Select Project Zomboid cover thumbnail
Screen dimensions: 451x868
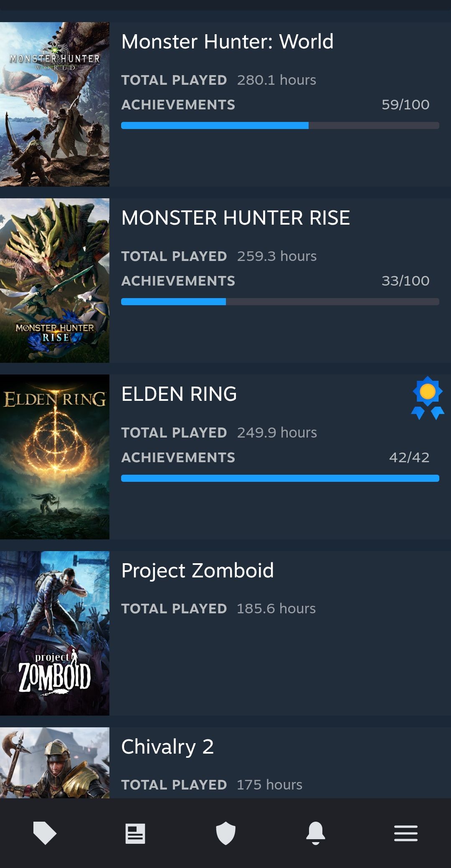coord(55,633)
